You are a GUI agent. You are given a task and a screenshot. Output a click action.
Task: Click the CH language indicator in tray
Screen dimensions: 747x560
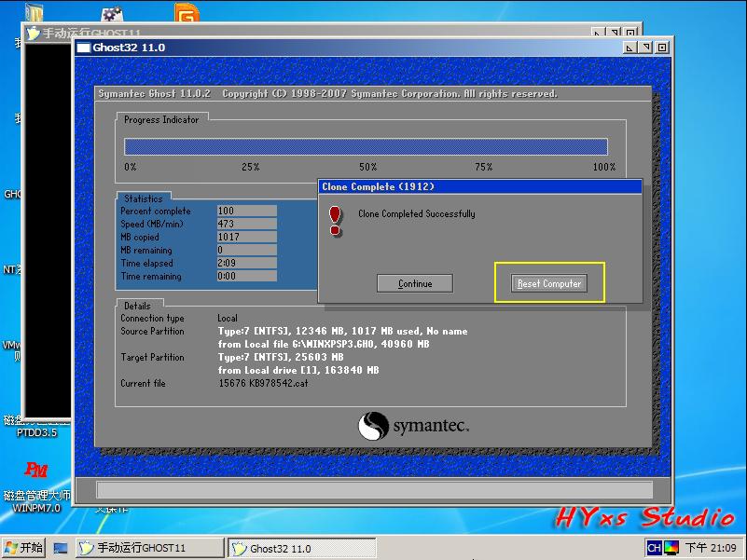(x=654, y=548)
